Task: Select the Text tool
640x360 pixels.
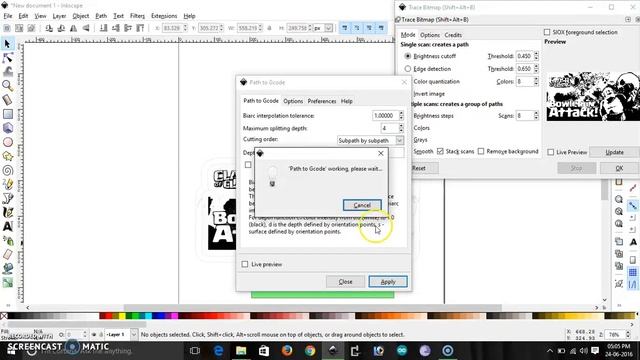Action: click(x=7, y=227)
